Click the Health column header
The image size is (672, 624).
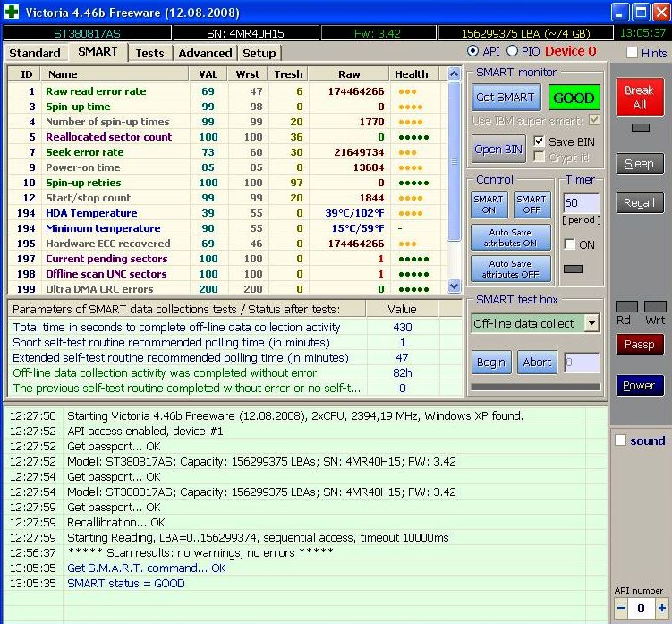[x=414, y=73]
